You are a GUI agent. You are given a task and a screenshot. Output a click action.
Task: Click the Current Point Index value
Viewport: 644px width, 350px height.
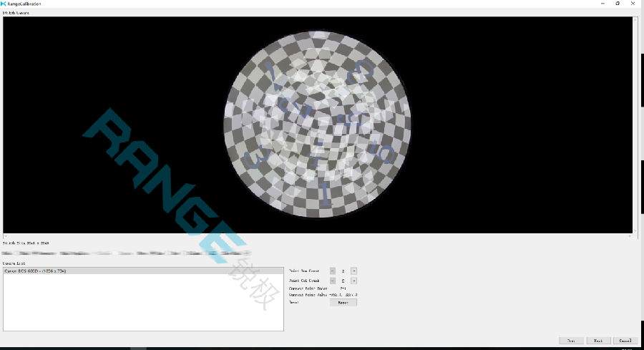(x=343, y=288)
